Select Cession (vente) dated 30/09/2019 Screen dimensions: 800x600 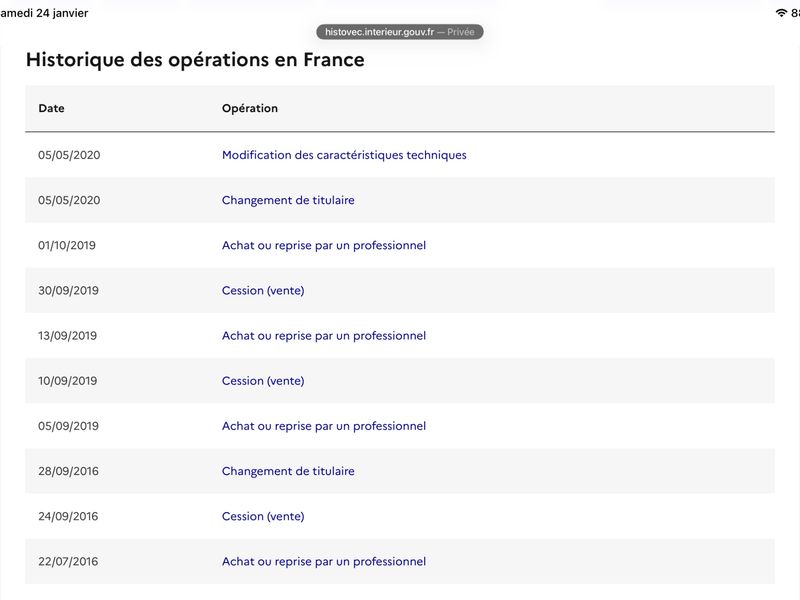(x=263, y=291)
